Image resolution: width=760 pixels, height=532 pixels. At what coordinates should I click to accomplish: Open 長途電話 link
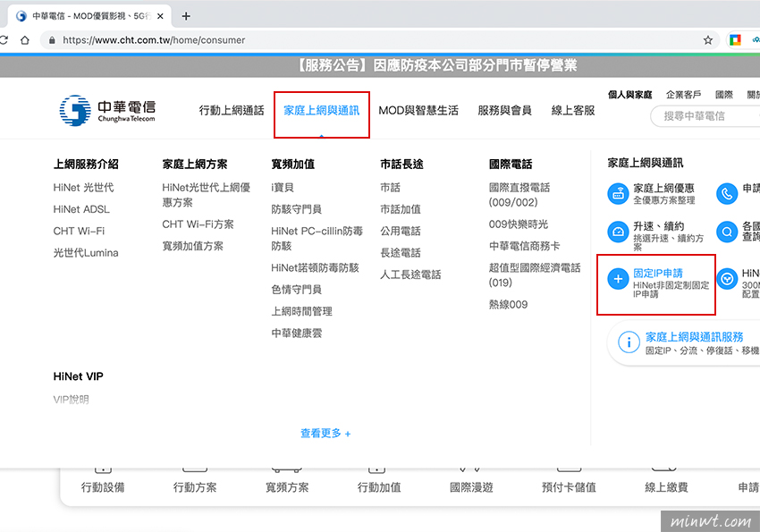click(401, 253)
